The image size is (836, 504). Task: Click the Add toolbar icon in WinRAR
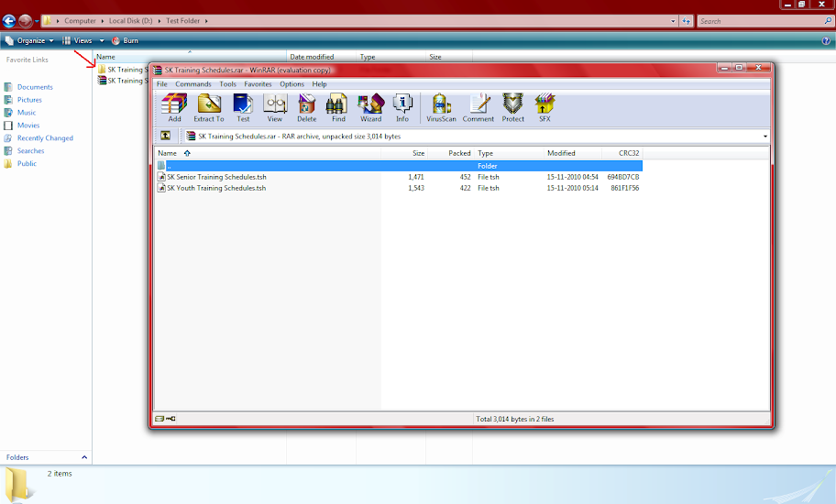coord(174,107)
